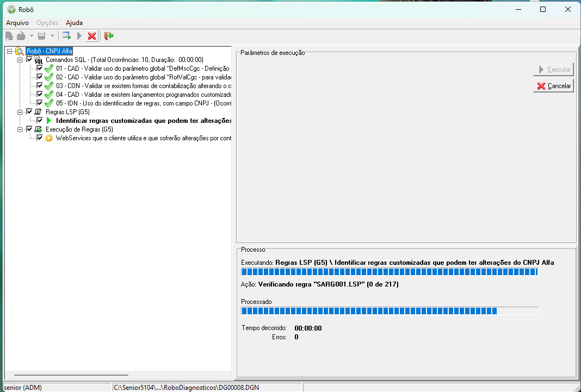Open the save icon dropdown arrow
Screen dimensions: 581x392
click(x=52, y=36)
